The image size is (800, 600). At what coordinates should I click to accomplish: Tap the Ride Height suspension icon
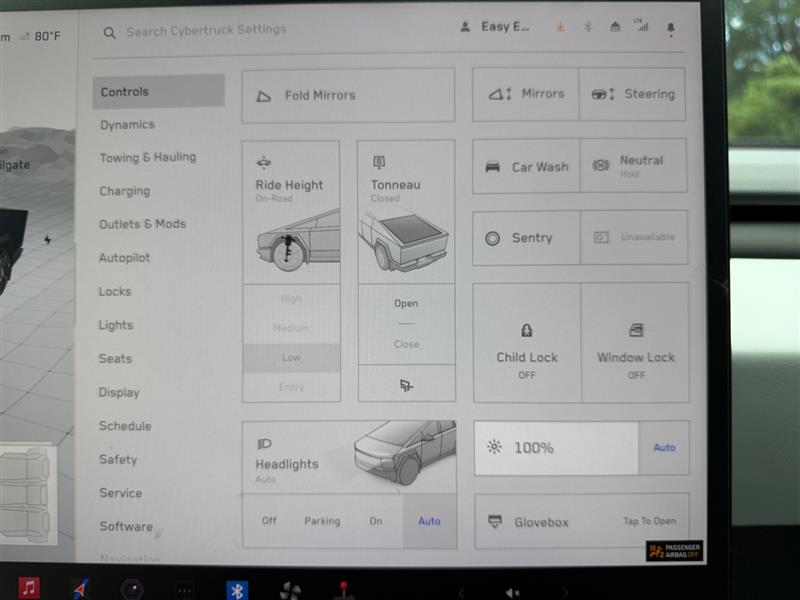(x=264, y=163)
